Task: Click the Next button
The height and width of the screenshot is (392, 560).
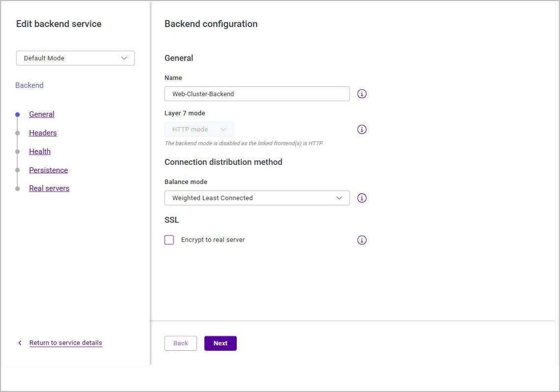Action: click(x=221, y=343)
